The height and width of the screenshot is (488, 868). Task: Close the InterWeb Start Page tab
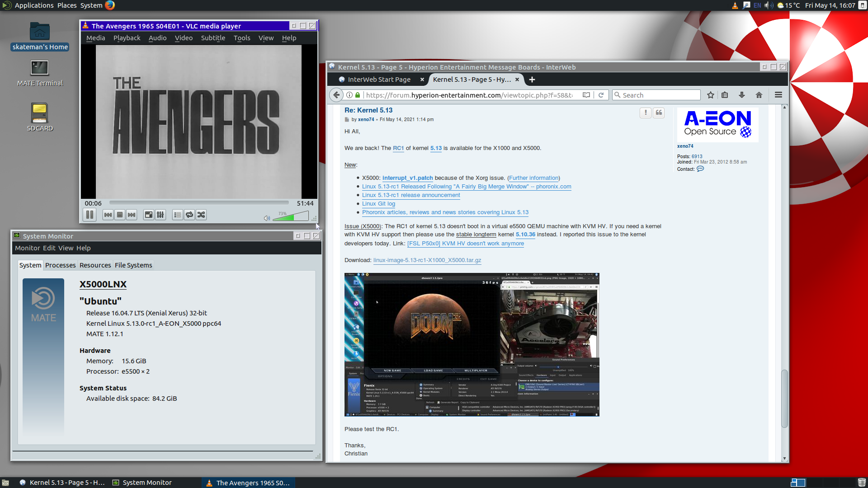pos(422,80)
